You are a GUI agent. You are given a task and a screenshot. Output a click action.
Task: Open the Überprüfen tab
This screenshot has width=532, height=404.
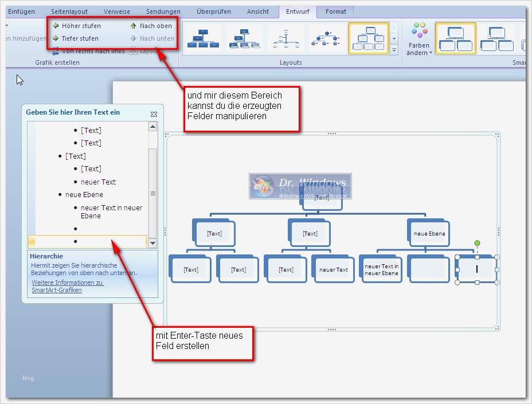[x=214, y=11]
